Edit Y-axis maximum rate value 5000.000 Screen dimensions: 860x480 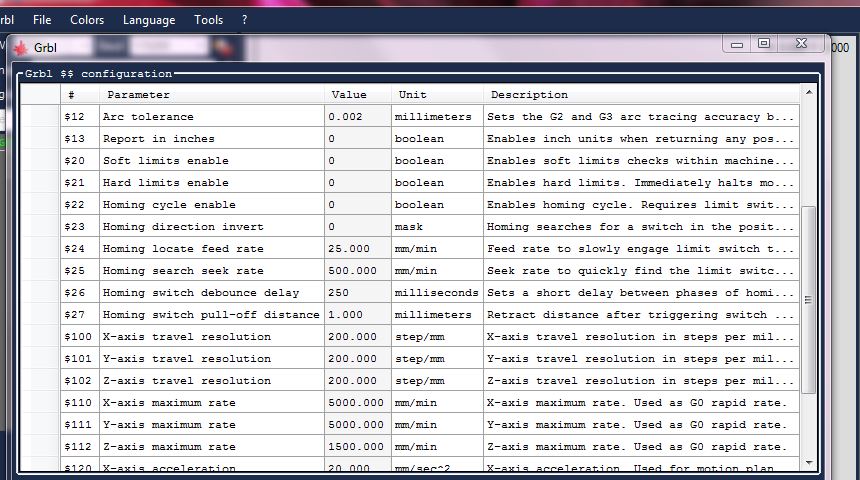pos(358,424)
